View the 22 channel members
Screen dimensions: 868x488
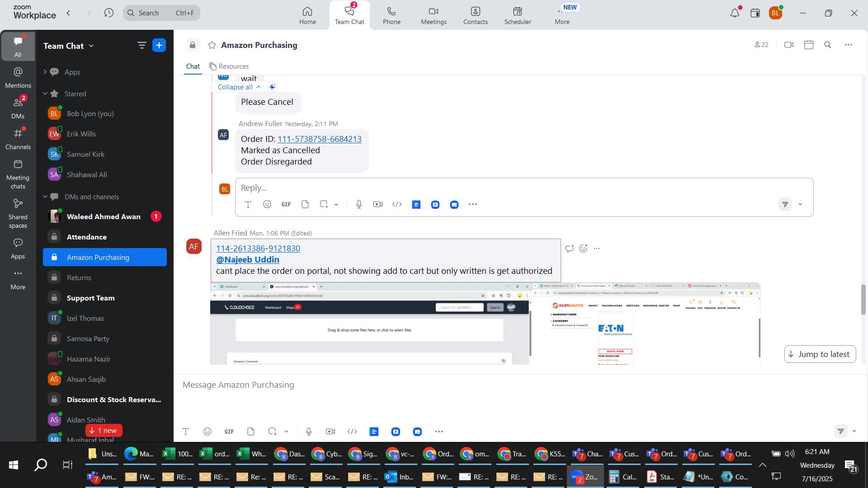click(x=761, y=45)
